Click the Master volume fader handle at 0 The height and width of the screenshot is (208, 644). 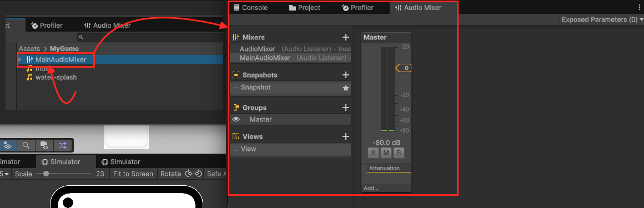pos(404,68)
